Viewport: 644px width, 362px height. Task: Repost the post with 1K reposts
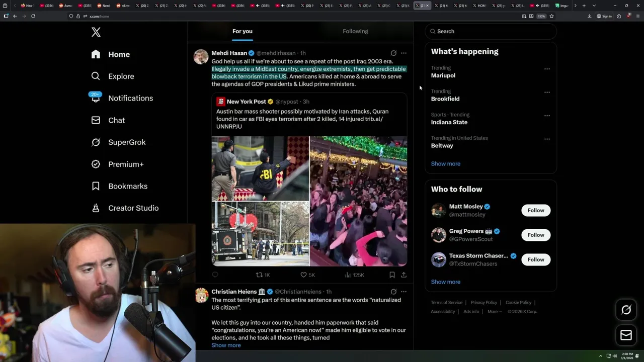point(263,275)
